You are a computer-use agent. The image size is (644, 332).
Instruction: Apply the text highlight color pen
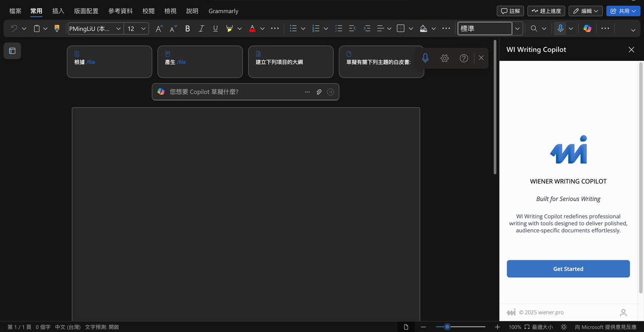(x=229, y=29)
